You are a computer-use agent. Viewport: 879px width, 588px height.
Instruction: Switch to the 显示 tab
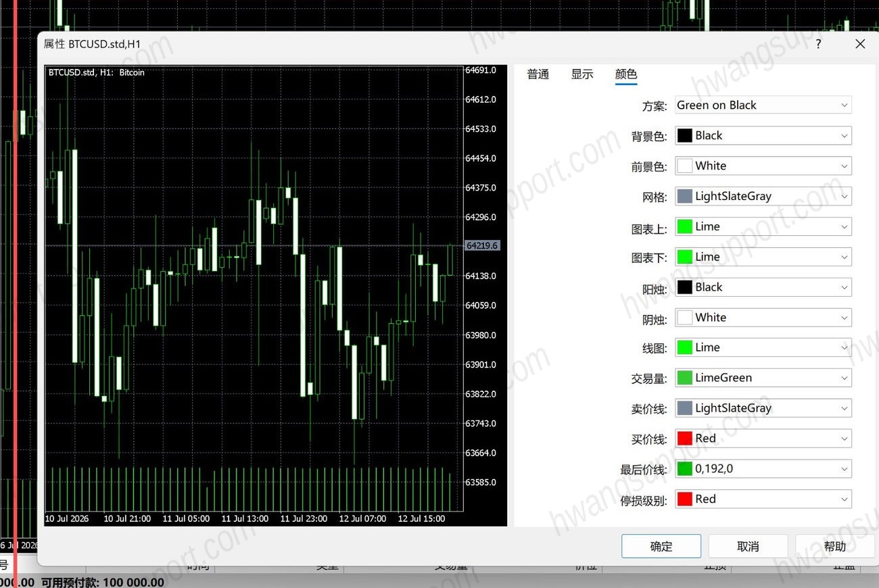click(582, 74)
